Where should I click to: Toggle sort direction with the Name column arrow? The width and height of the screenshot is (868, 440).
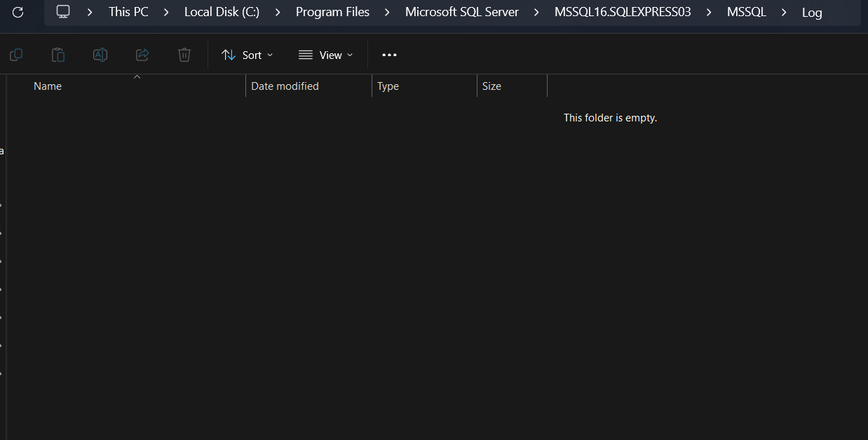point(137,78)
